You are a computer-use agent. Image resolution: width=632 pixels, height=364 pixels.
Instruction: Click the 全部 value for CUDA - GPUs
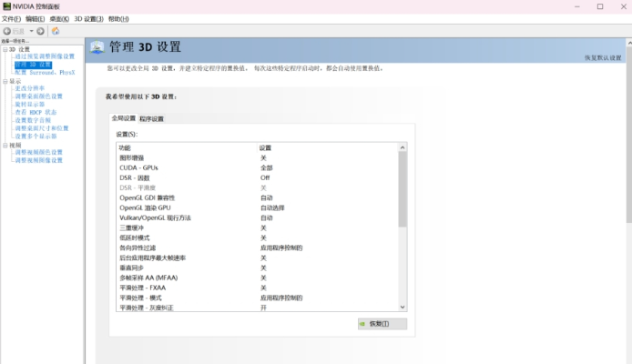click(x=267, y=168)
